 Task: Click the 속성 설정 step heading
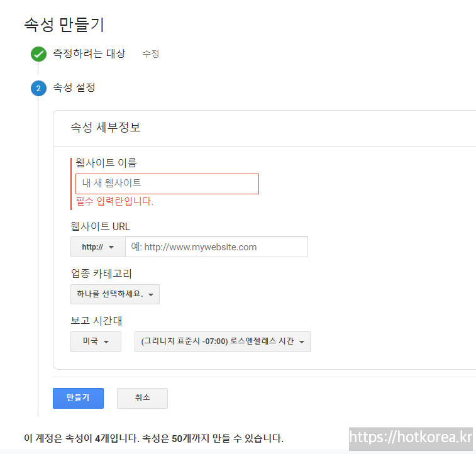(x=74, y=87)
